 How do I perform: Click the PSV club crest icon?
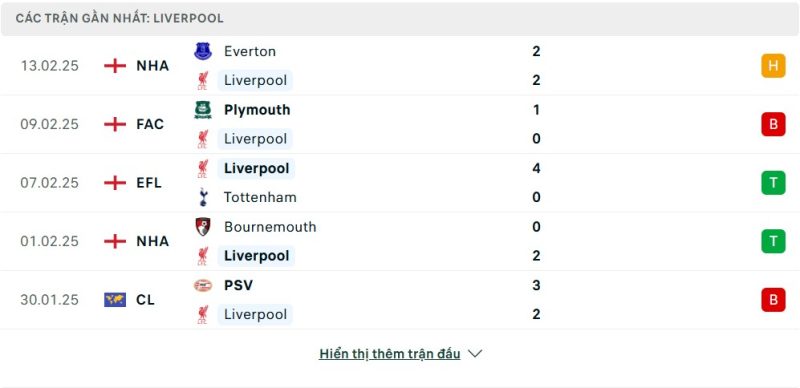coord(203,285)
